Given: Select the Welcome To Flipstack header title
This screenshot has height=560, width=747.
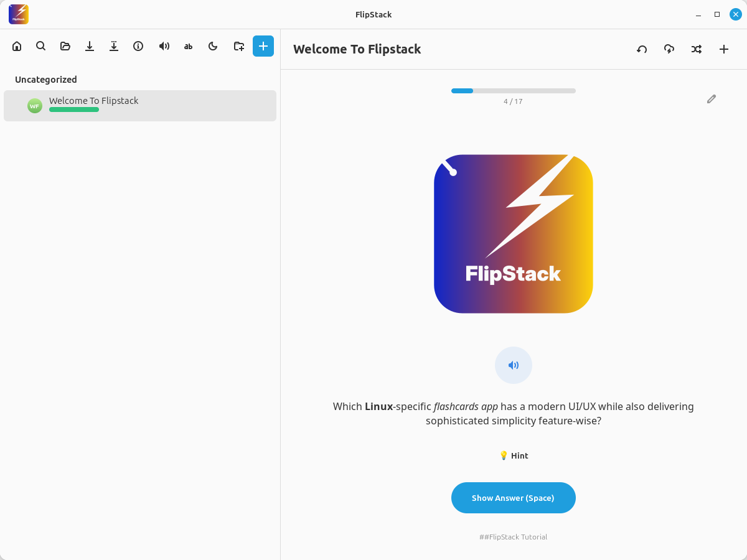Looking at the screenshot, I should 357,49.
